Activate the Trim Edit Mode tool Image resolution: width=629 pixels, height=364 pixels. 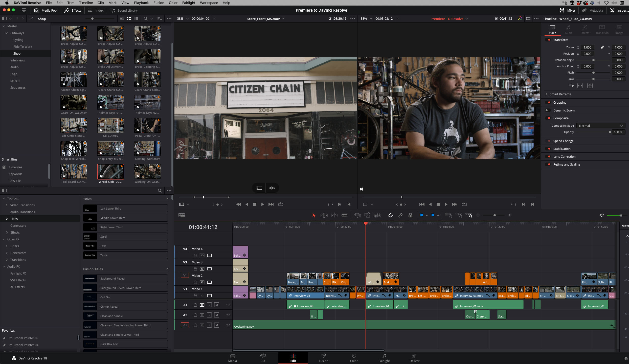coord(324,215)
